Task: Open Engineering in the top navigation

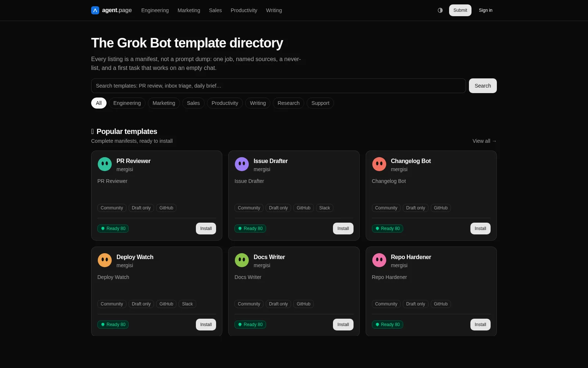Action: coord(155,10)
